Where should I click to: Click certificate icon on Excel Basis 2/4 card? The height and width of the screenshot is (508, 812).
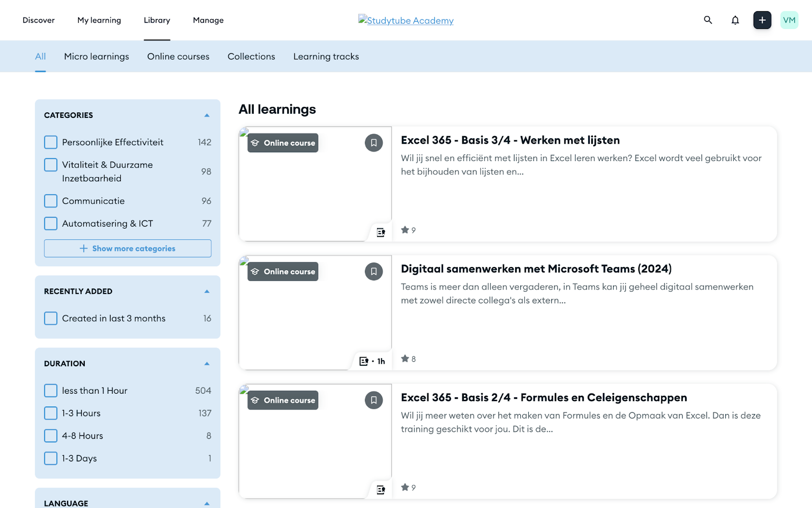pos(381,490)
